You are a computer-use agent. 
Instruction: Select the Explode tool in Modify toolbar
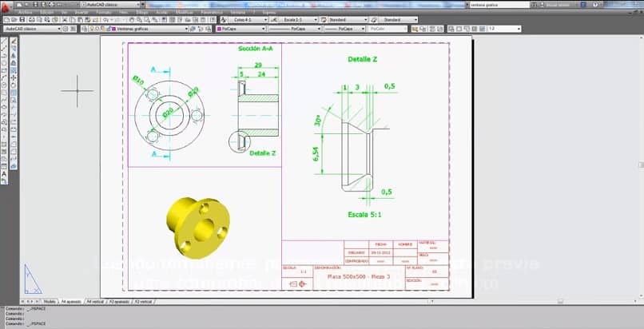[x=14, y=166]
